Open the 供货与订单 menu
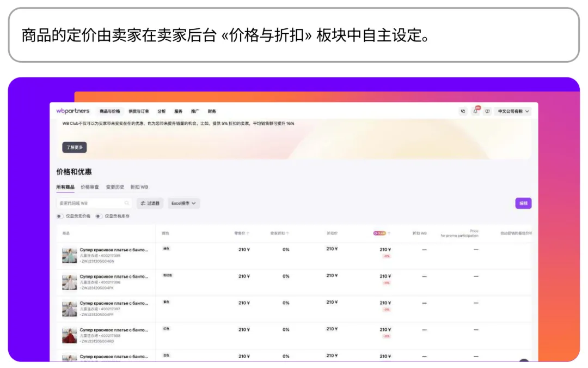 [139, 111]
